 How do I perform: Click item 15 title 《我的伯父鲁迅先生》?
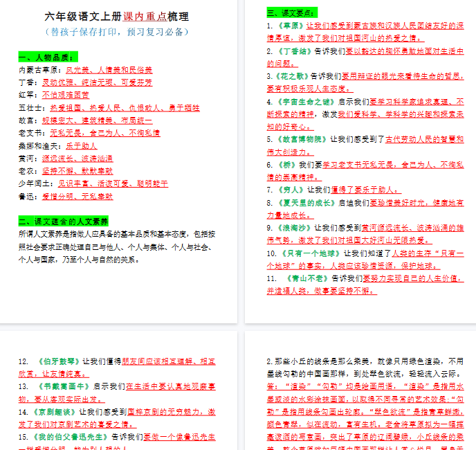pyautogui.click(x=71, y=437)
